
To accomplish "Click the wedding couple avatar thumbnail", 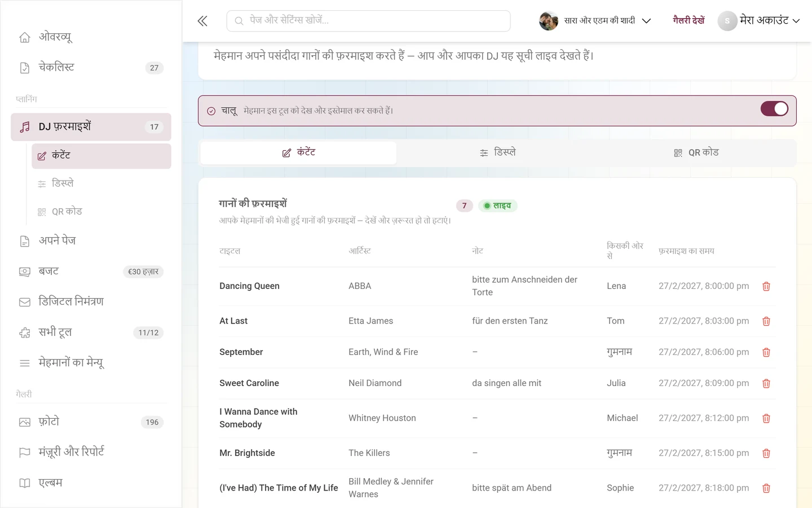I will [x=549, y=21].
